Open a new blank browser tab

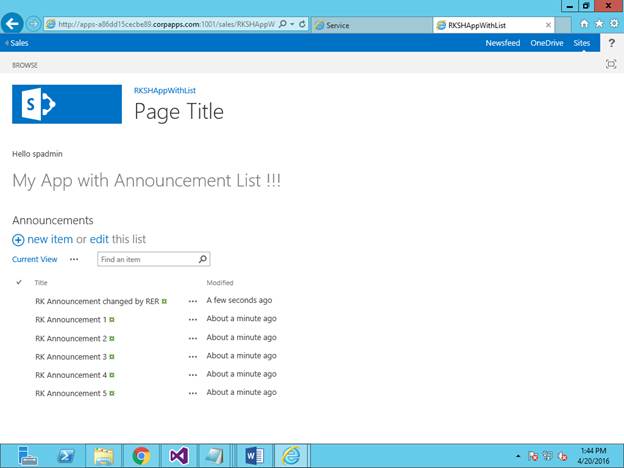[x=563, y=25]
